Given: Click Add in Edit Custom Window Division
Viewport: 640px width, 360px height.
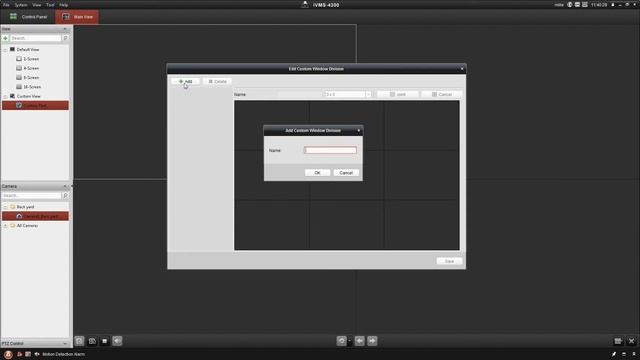Looking at the screenshot, I should coord(185,81).
